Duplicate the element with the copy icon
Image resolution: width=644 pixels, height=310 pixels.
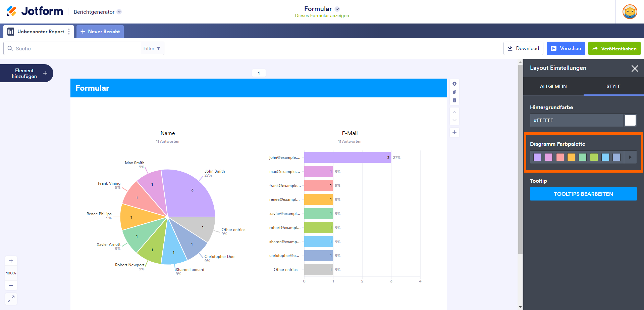point(454,92)
